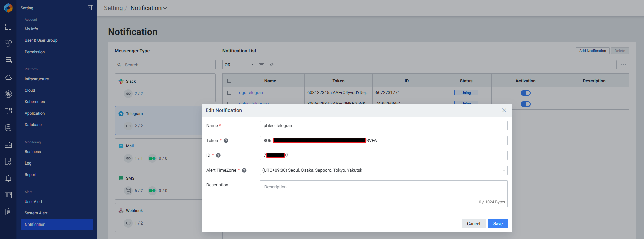Open the Alert TimeZone dropdown
The image size is (644, 239).
pyautogui.click(x=384, y=170)
